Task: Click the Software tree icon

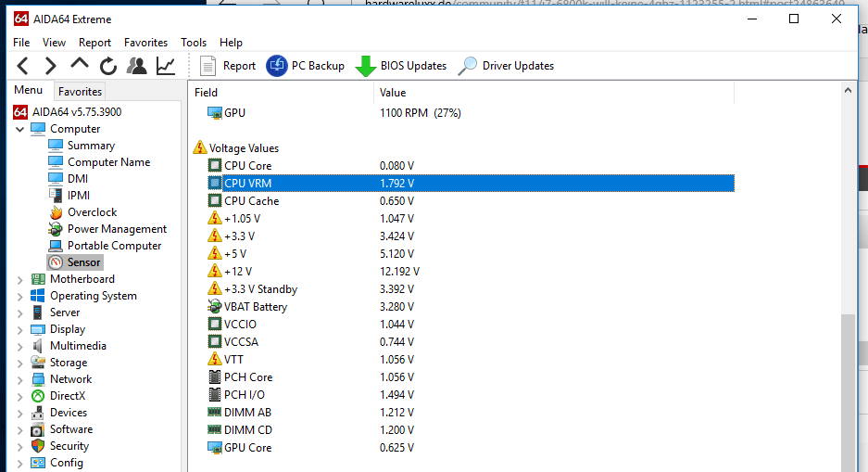Action: click(38, 430)
